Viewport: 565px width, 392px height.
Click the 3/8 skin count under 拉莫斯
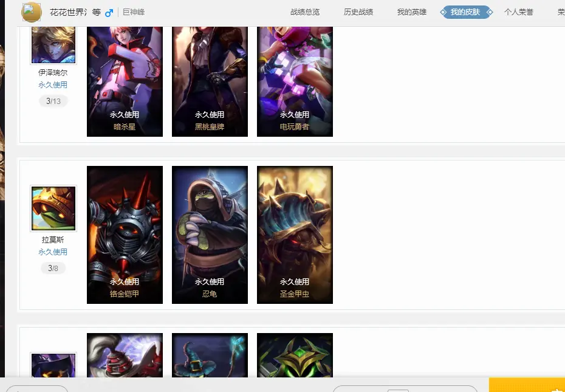pyautogui.click(x=53, y=268)
